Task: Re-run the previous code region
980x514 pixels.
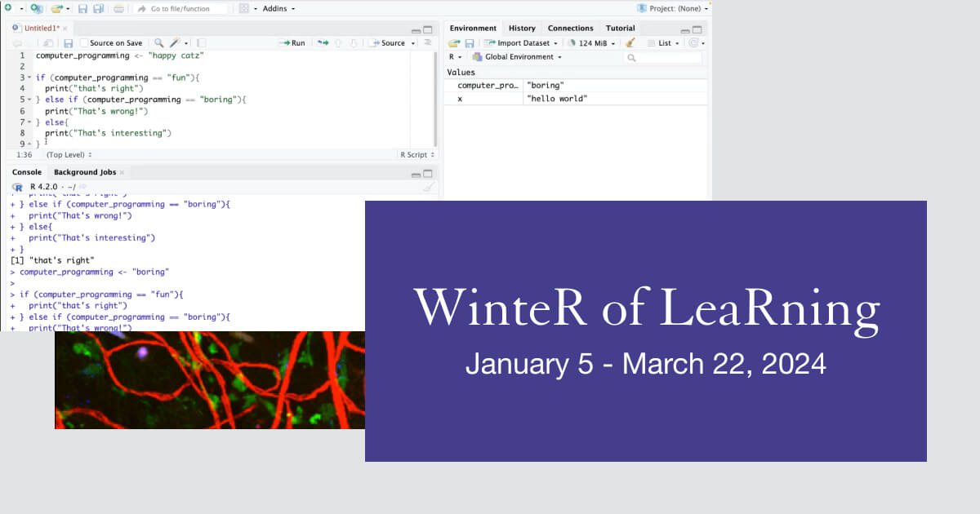Action: click(x=323, y=42)
